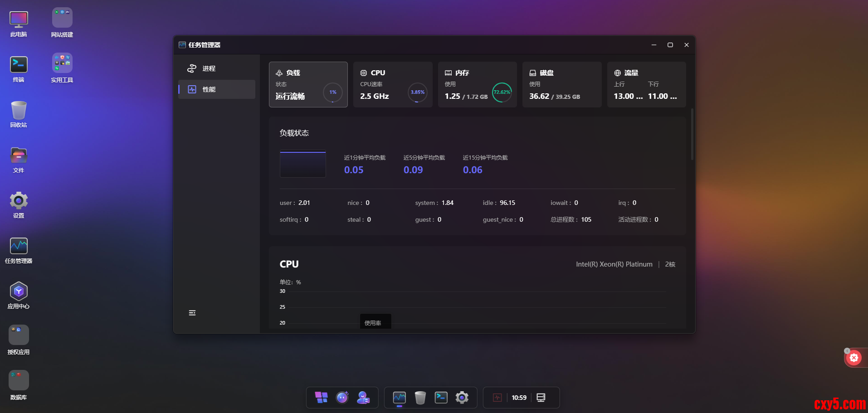Image resolution: width=868 pixels, height=413 pixels.
Task: Click the red floating close button
Action: tap(854, 358)
